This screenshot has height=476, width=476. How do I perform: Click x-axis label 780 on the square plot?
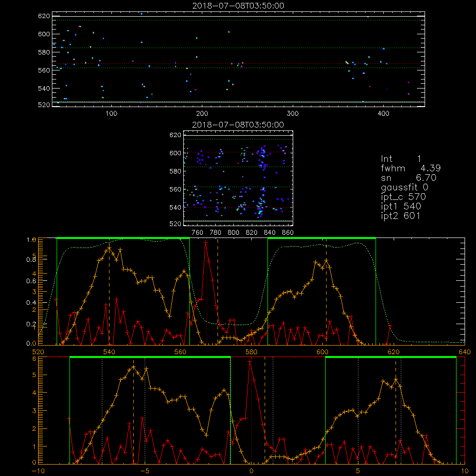[x=216, y=233]
